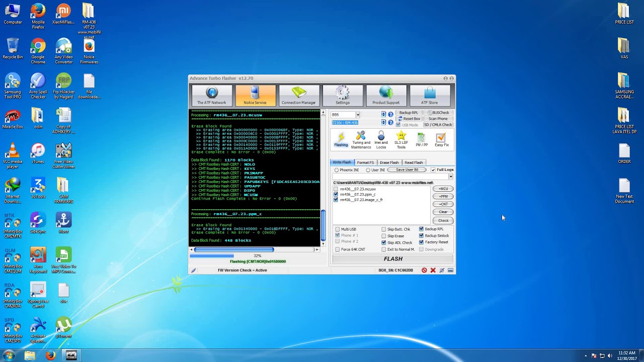The width and height of the screenshot is (644, 362).
Task: Toggle the Factory Reset checkbox
Action: coord(422,242)
